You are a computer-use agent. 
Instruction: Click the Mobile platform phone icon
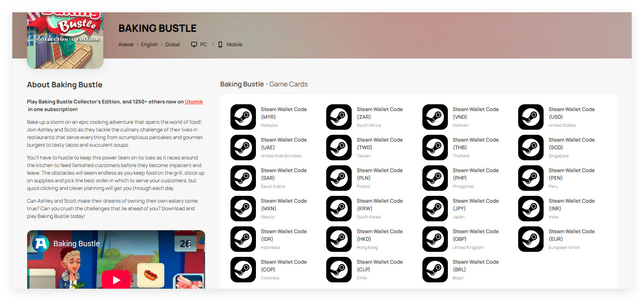[x=220, y=45]
